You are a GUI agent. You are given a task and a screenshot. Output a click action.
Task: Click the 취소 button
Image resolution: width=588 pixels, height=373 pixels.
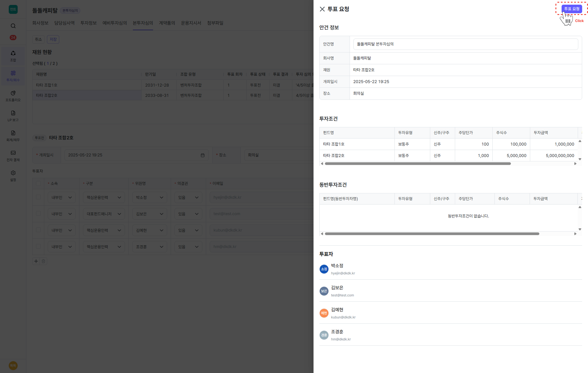(38, 39)
